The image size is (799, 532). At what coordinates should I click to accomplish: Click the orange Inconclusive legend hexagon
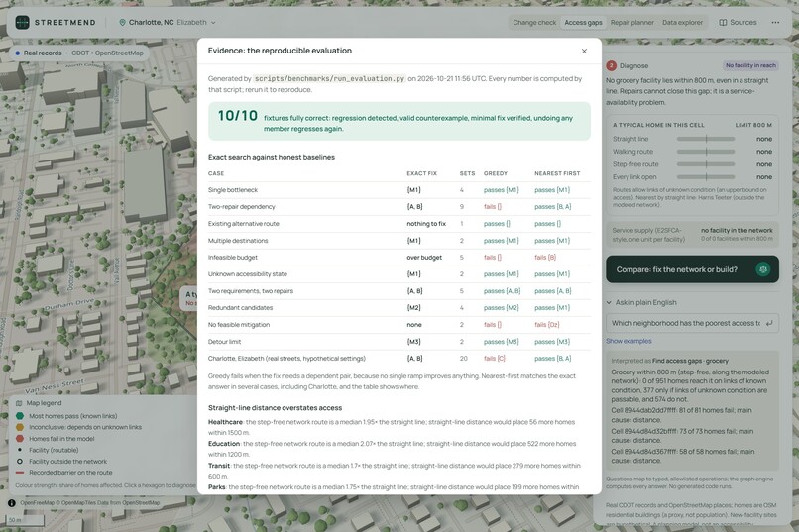coord(20,427)
